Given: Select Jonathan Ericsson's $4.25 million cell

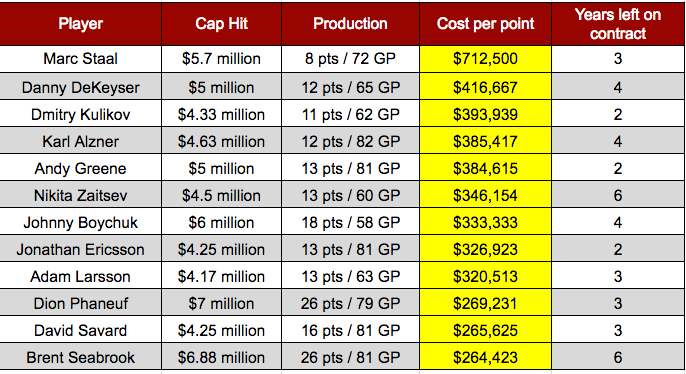Looking at the screenshot, I should [221, 249].
